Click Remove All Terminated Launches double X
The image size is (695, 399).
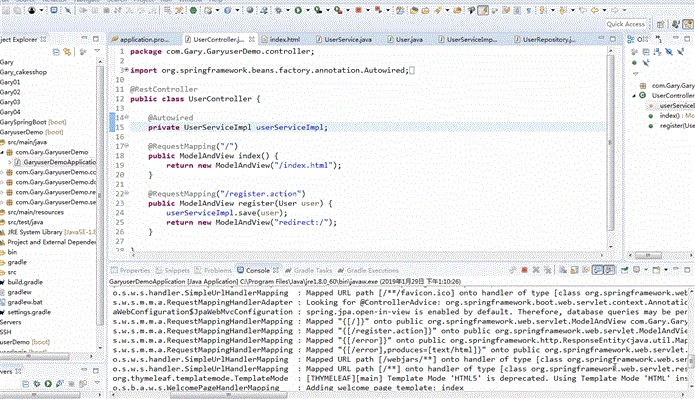(548, 270)
